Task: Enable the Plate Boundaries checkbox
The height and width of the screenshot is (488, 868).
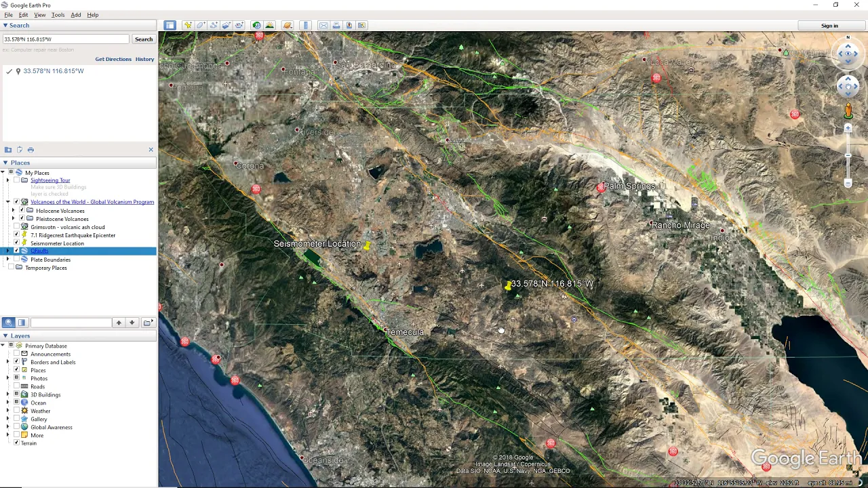Action: point(17,260)
